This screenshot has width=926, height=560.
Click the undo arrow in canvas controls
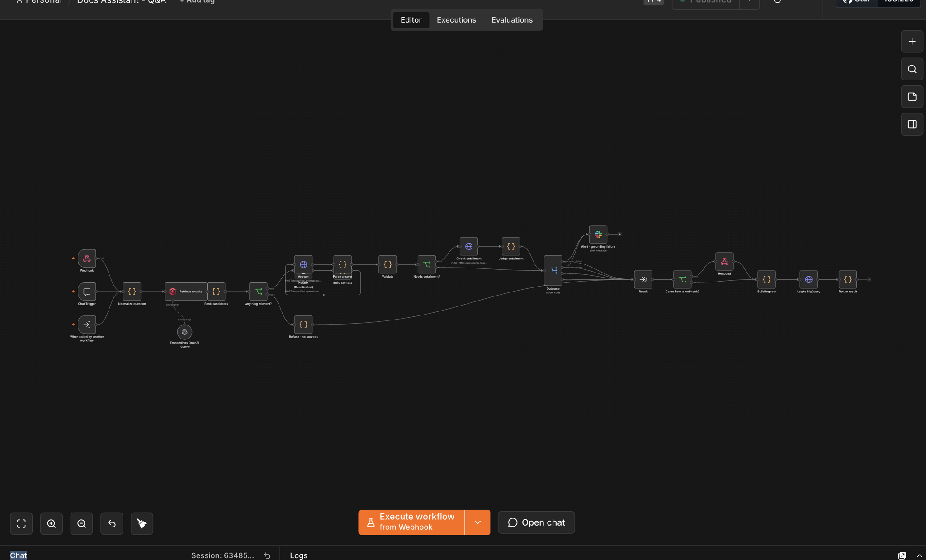[x=112, y=523]
